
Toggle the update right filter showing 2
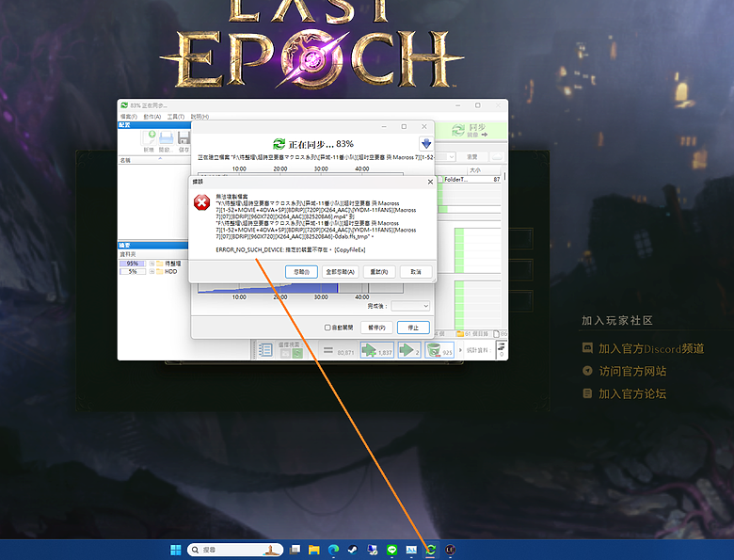(x=409, y=350)
